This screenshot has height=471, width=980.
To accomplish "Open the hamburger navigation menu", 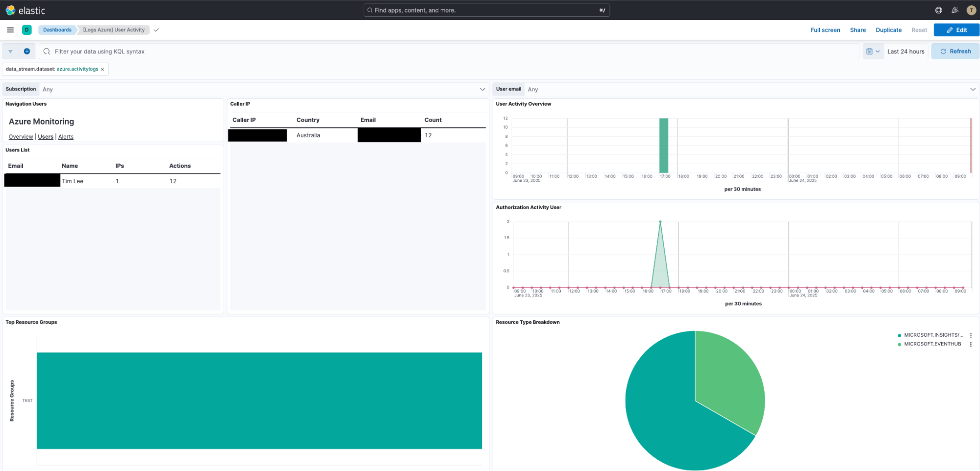I will coord(10,30).
